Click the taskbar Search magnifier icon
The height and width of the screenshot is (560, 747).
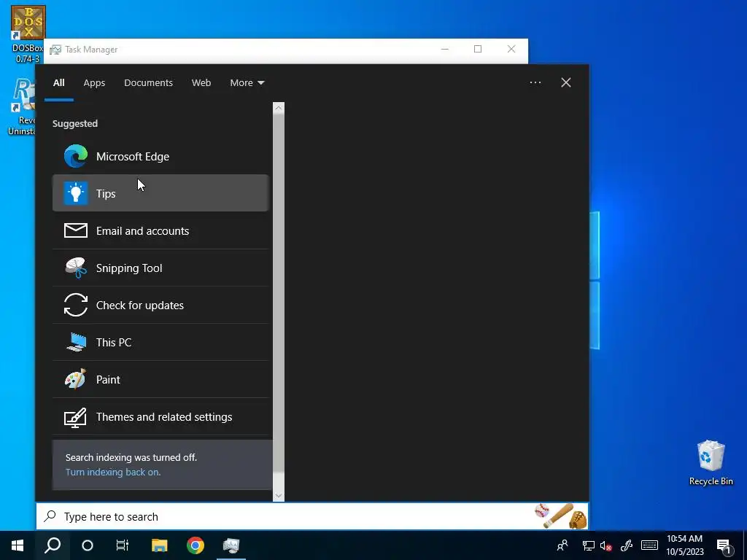coord(53,545)
